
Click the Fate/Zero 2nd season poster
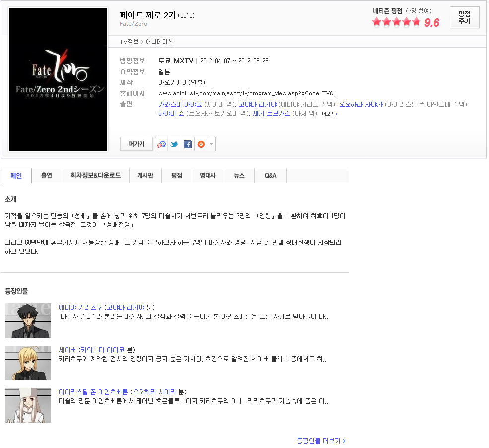(x=58, y=79)
